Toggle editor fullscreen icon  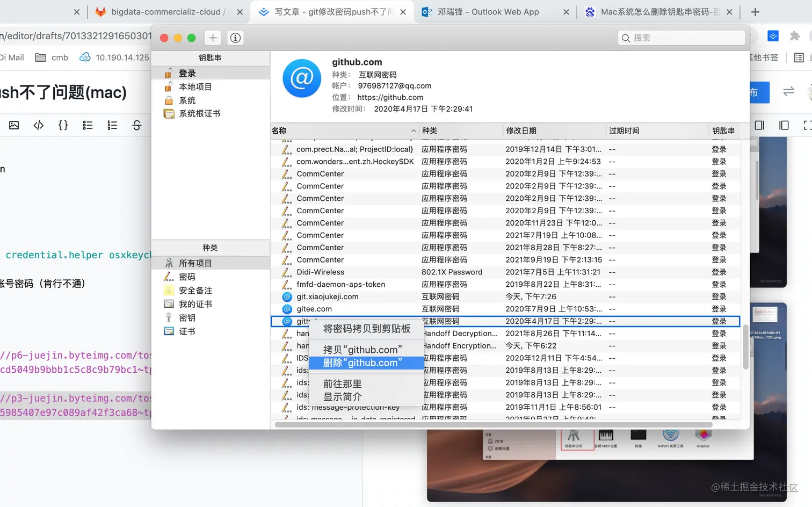point(807,125)
